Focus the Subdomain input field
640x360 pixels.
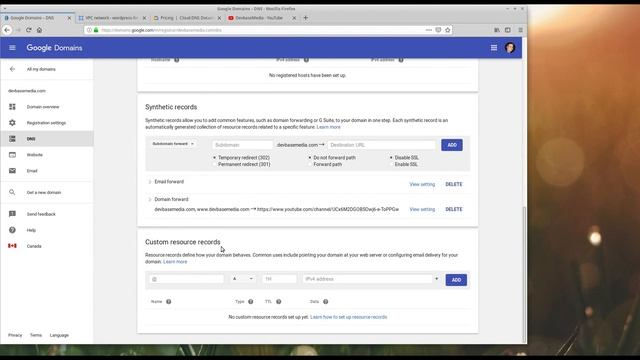[242, 145]
